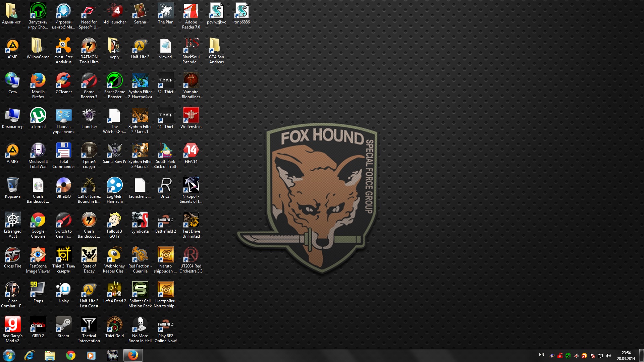Select the Fraps desktop shortcut
Screen dimensions: 644x362
click(38, 292)
